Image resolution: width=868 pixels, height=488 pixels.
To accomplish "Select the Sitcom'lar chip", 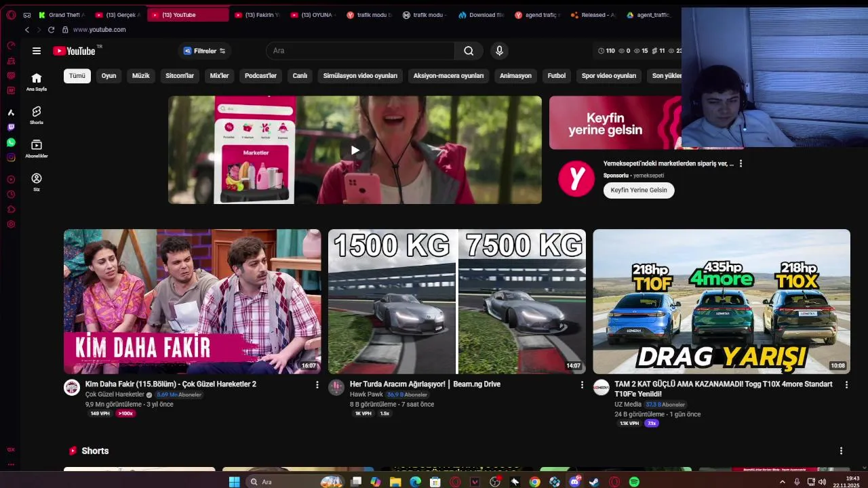I will pos(180,76).
